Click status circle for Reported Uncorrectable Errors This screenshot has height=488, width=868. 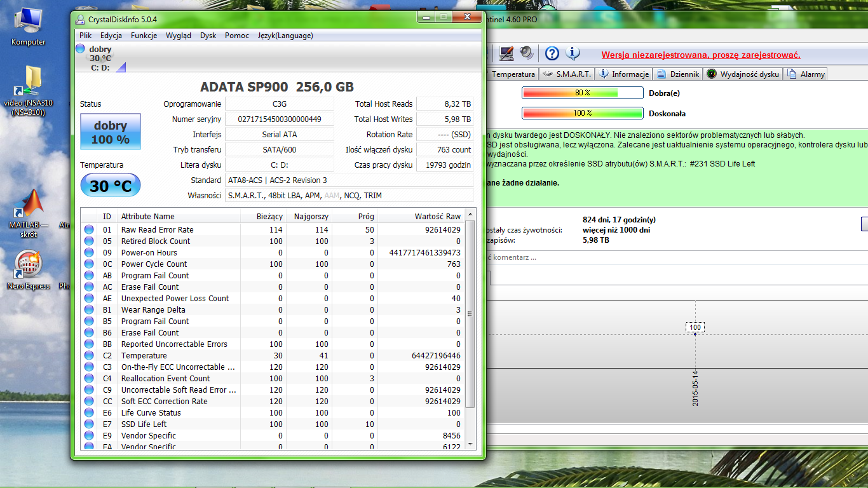pos(89,344)
